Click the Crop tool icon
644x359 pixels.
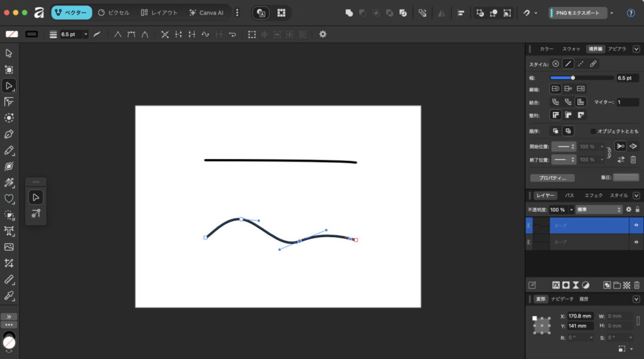click(x=9, y=231)
